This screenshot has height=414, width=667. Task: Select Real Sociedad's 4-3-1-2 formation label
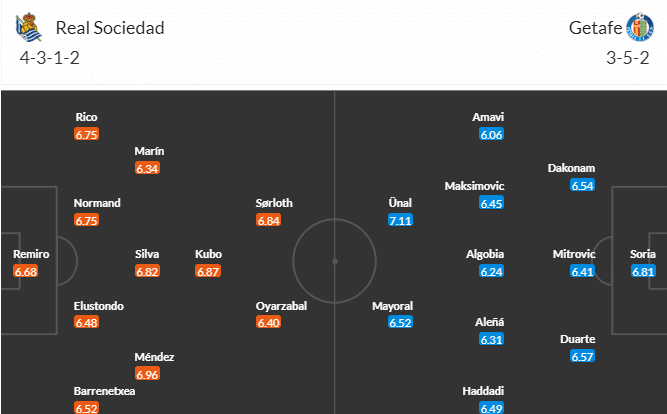coord(49,57)
